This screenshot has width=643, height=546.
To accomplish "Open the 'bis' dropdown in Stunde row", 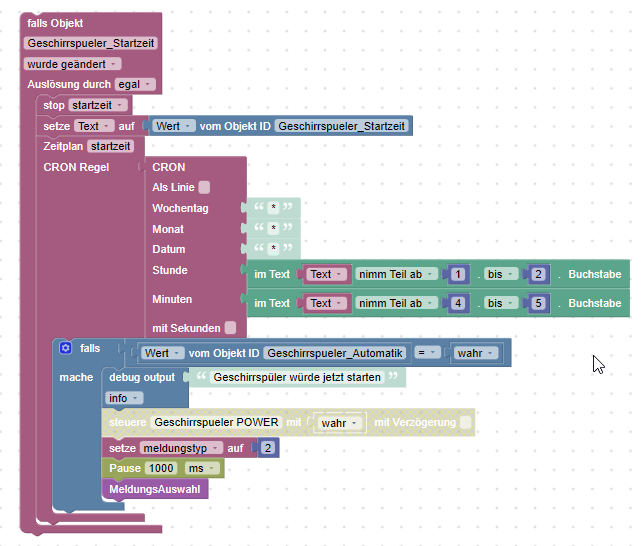I will point(501,274).
